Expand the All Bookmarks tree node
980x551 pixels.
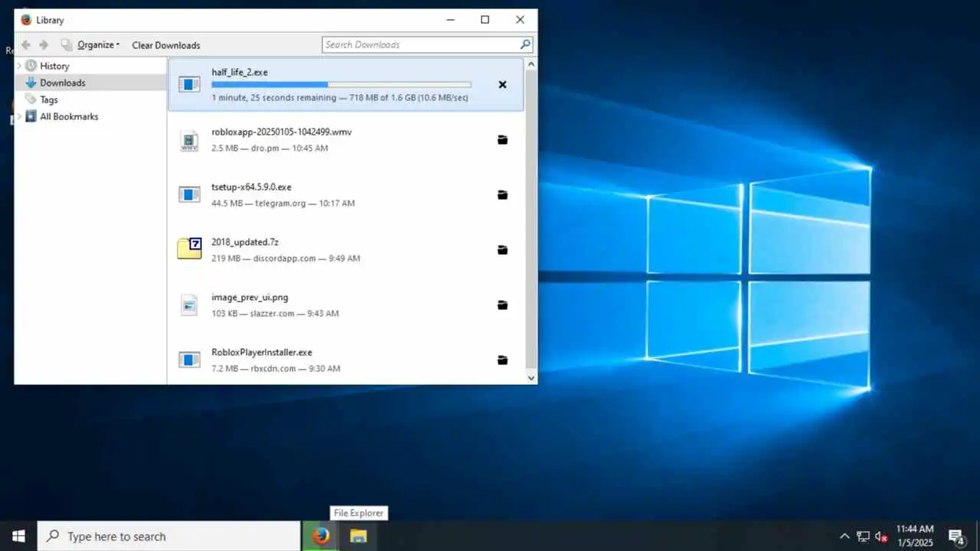[20, 116]
